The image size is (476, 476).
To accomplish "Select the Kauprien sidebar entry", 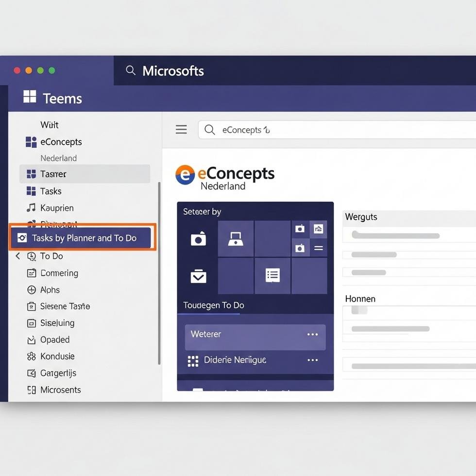I will 57,208.
